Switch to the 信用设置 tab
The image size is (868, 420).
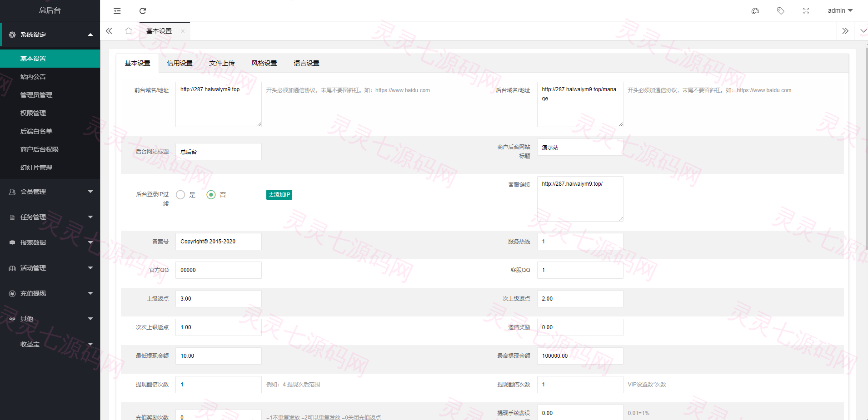click(180, 63)
